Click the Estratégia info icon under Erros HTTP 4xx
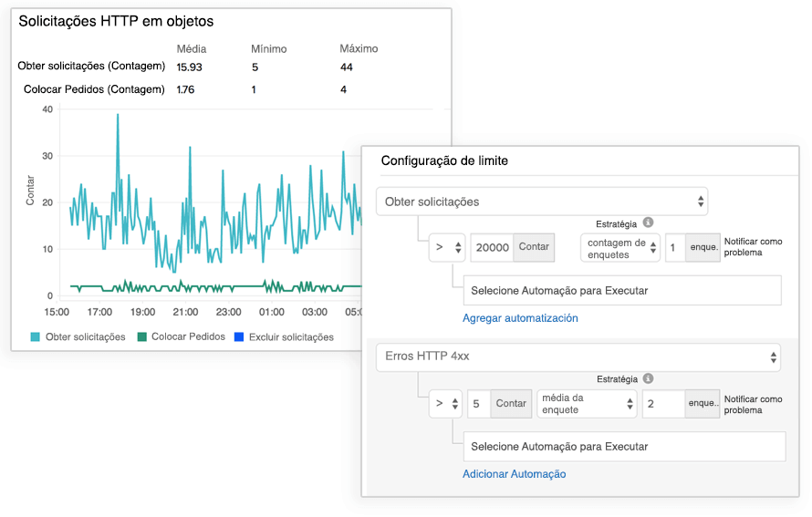 (648, 377)
